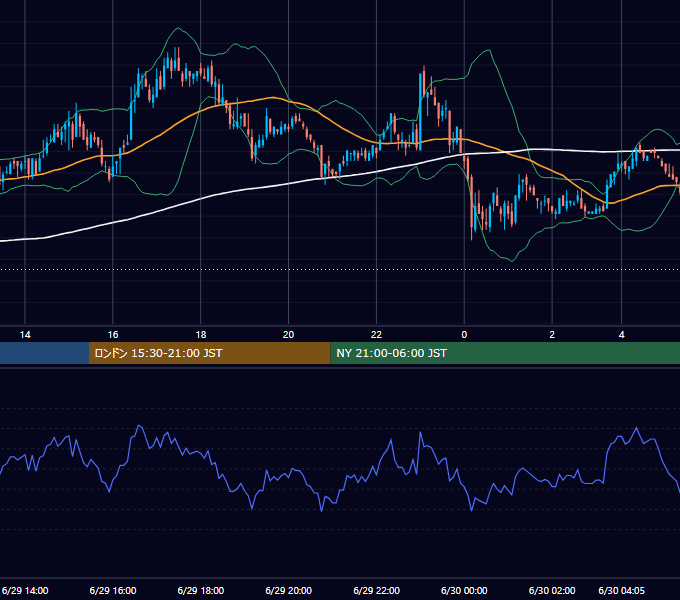Click the 4 hour axis label
Image resolution: width=680 pixels, height=600 pixels.
point(621,335)
